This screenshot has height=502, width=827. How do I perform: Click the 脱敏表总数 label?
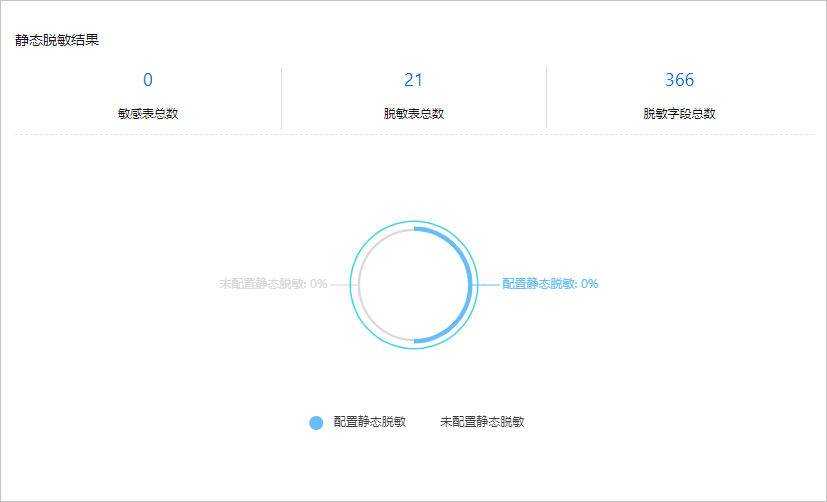(414, 113)
